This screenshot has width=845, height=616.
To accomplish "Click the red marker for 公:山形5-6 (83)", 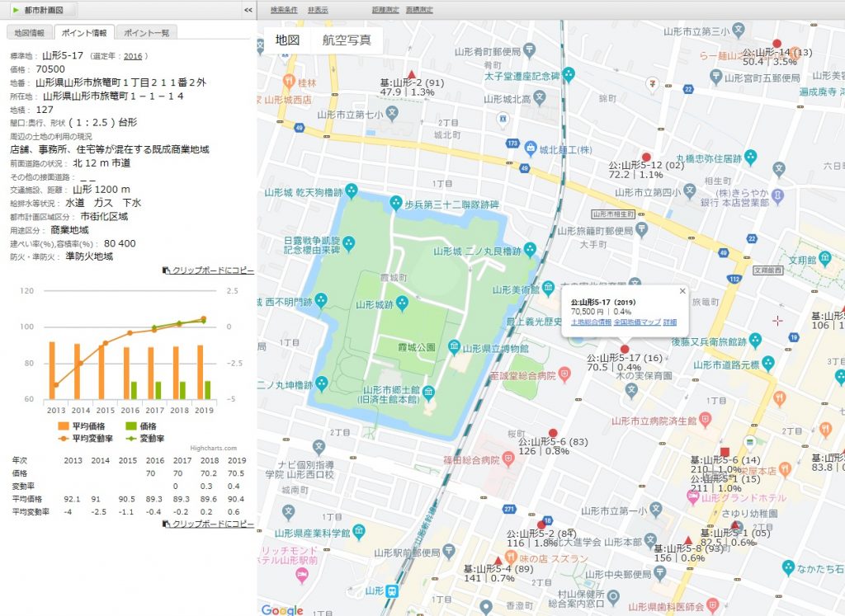I will [553, 433].
